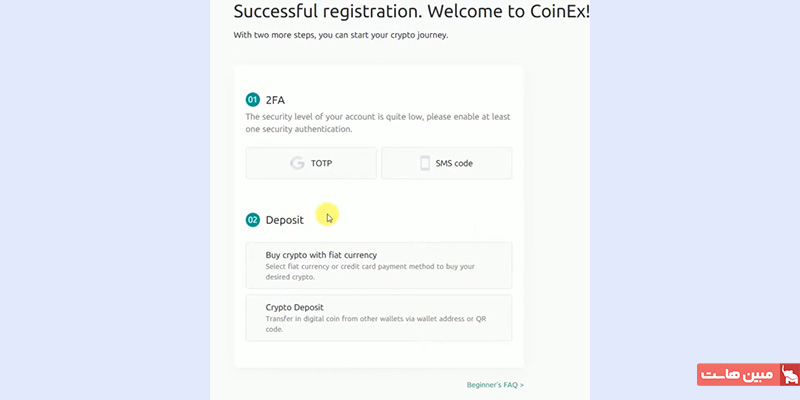
Task: Click the 'two more steps' subtitle text
Action: 340,35
